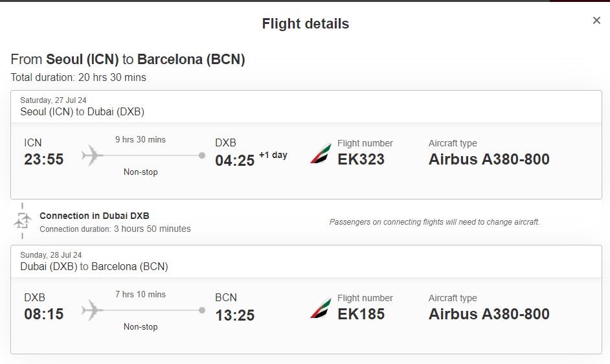Click the Flight details heading
Viewport: 610px width, 364px height.
point(306,24)
